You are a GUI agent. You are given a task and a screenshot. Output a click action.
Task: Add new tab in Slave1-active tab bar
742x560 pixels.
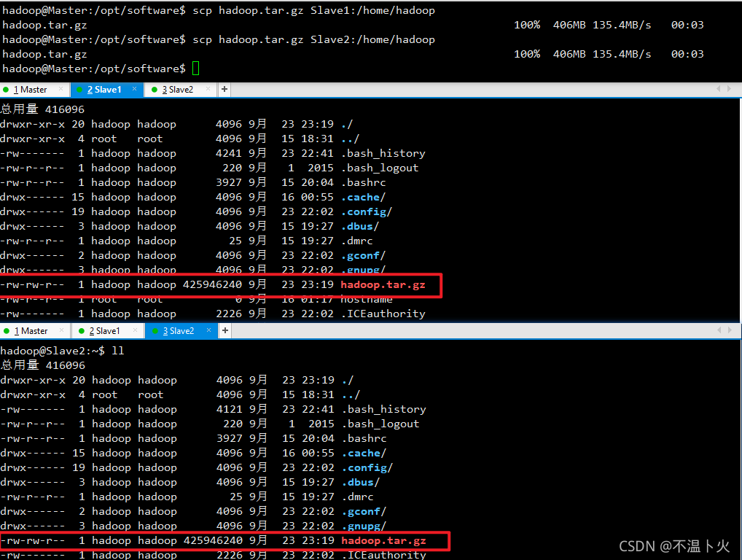224,90
